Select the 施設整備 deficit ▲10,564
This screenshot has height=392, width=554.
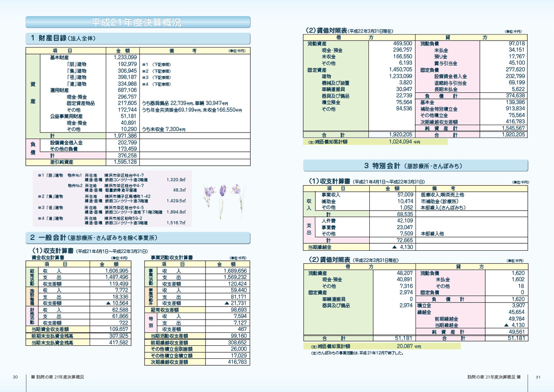(117, 303)
